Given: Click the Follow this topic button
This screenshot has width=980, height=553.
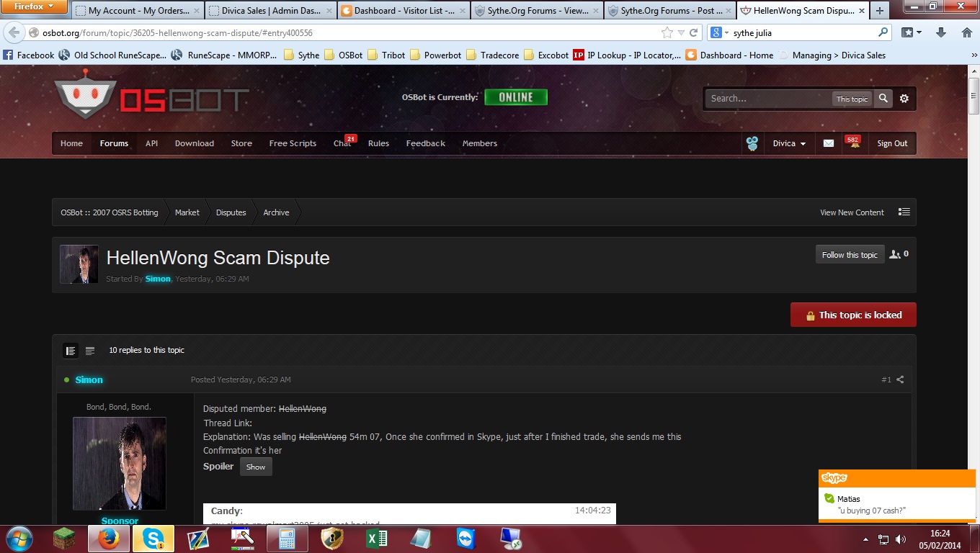Looking at the screenshot, I should [x=850, y=255].
